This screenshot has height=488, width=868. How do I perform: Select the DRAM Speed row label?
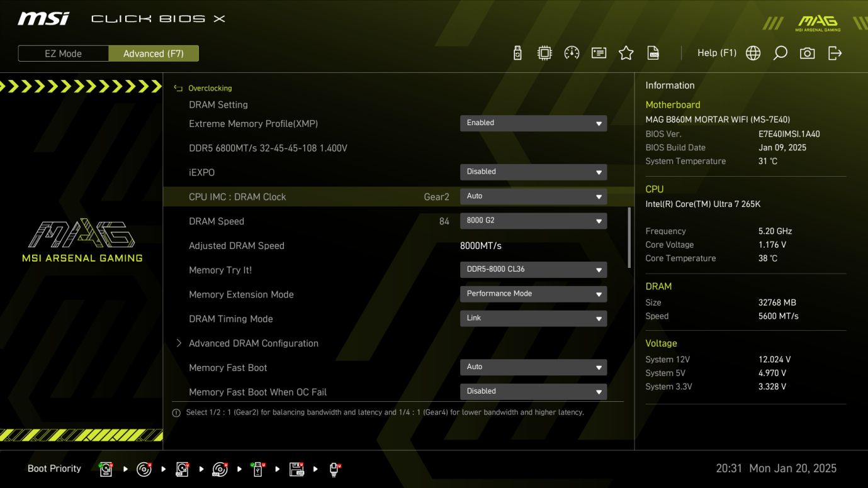tap(217, 221)
